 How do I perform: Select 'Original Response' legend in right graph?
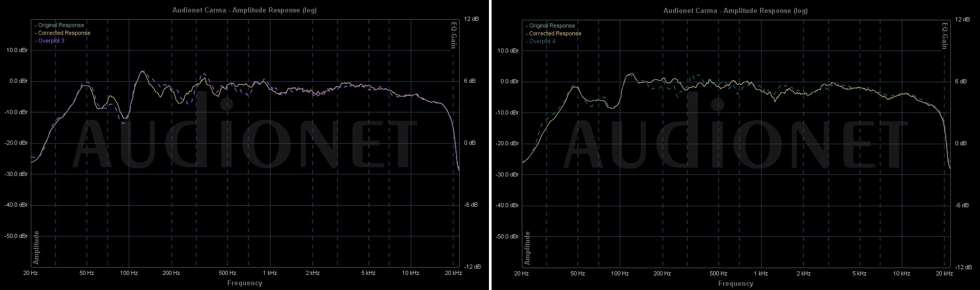pyautogui.click(x=550, y=26)
